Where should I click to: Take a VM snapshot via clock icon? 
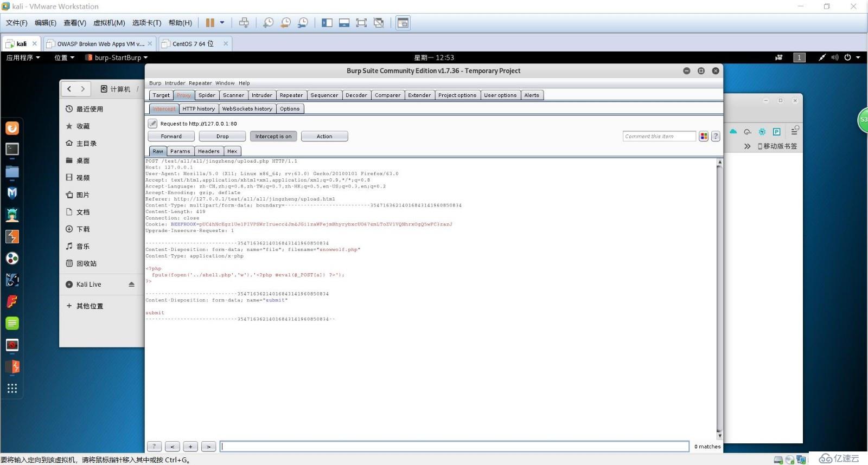pos(268,23)
